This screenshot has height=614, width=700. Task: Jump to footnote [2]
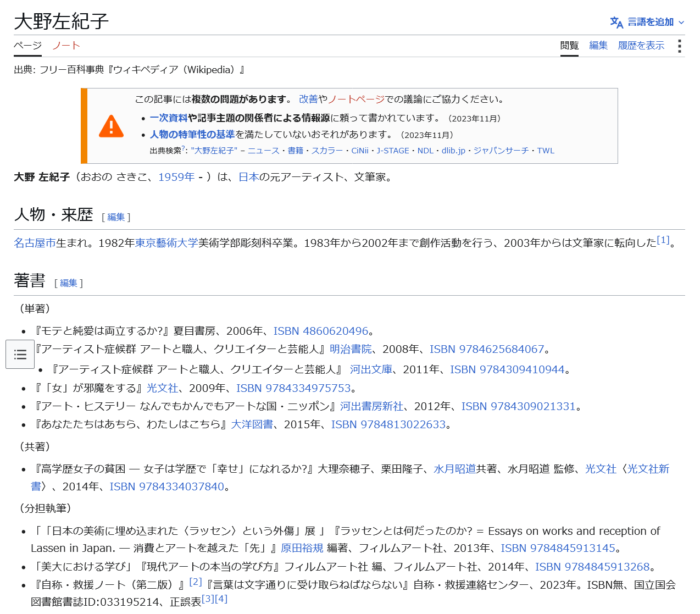click(196, 582)
